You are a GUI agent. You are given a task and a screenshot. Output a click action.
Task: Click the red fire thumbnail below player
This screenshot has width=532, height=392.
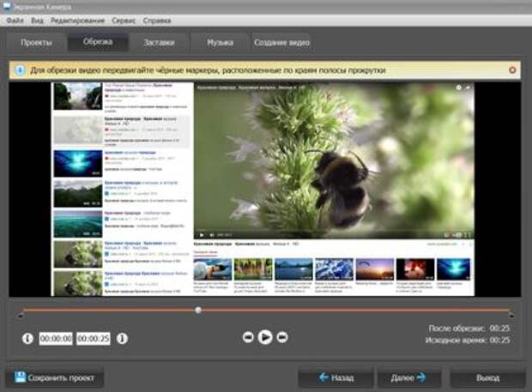tap(415, 269)
